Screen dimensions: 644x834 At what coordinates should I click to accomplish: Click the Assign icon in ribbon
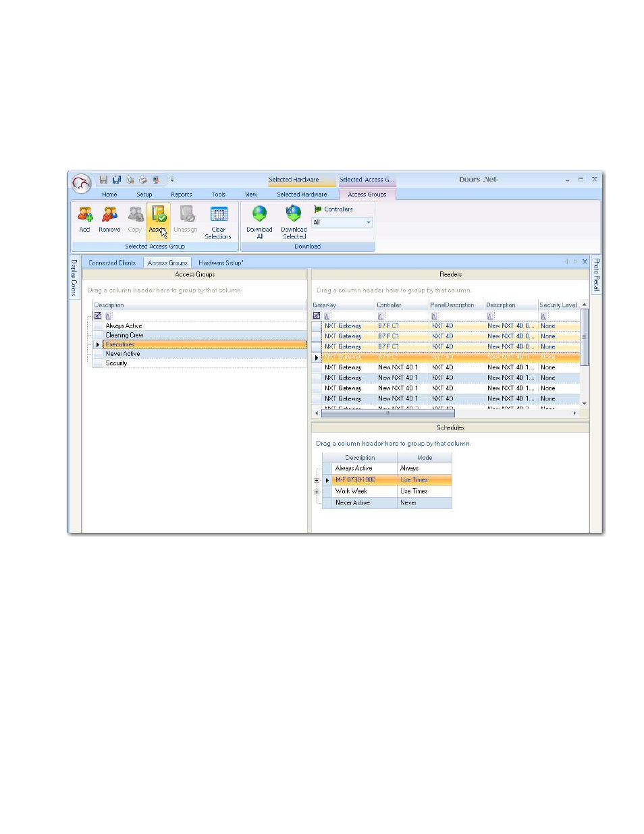159,215
